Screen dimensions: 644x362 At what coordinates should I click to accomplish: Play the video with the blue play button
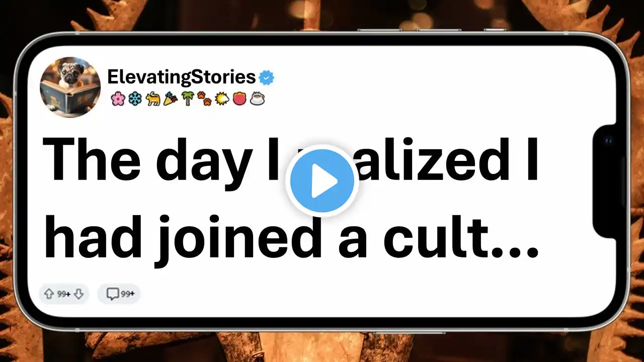[x=322, y=181]
